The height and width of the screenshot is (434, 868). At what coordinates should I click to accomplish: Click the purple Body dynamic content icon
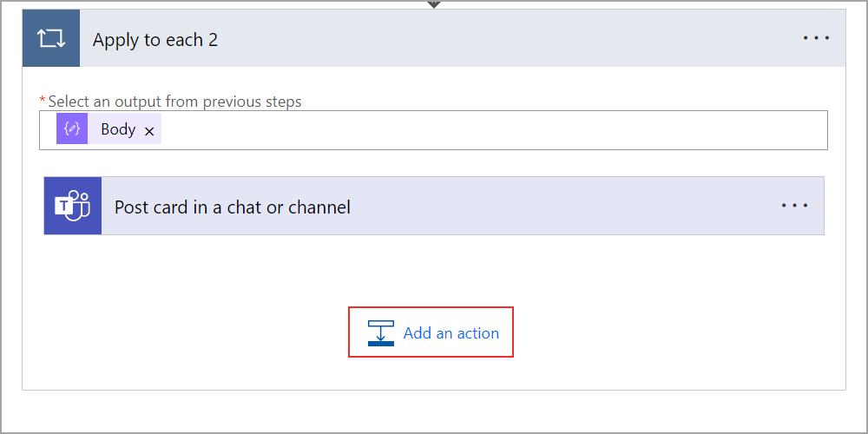[72, 129]
